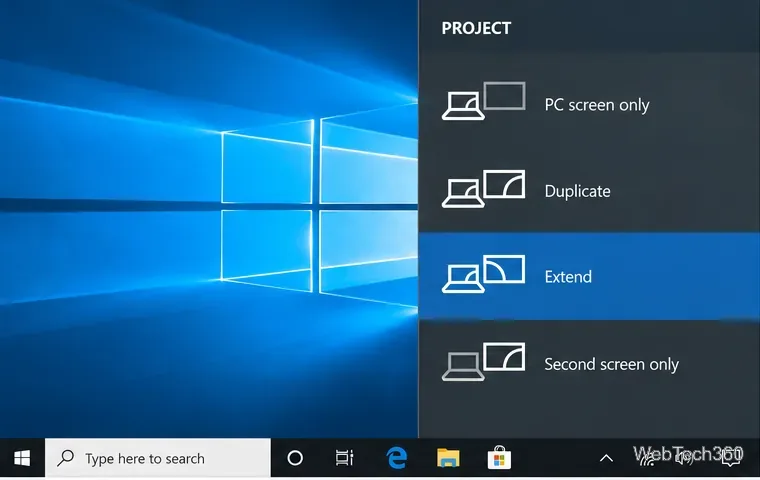Click the Second screen only display icon
Image resolution: width=760 pixels, height=480 pixels.
coord(483,361)
